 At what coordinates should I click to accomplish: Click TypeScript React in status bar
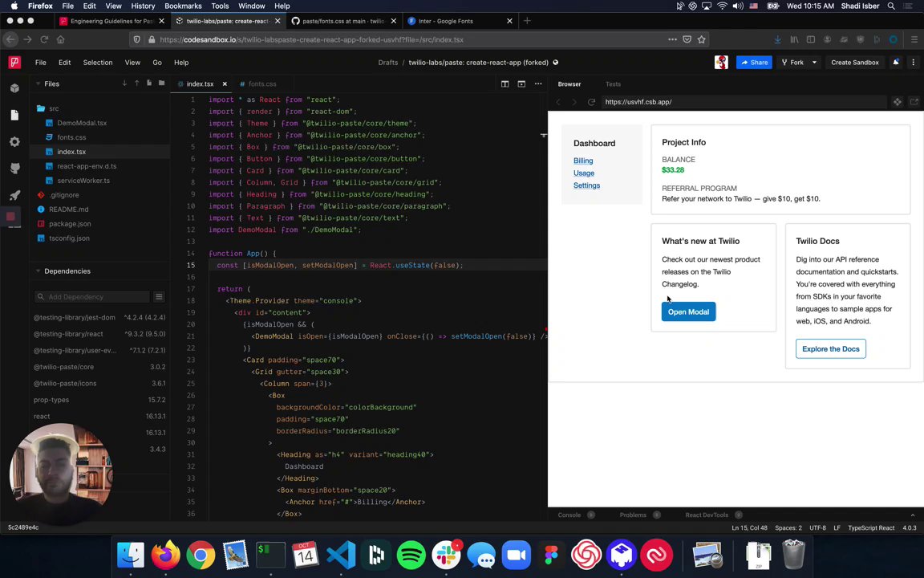point(871,528)
